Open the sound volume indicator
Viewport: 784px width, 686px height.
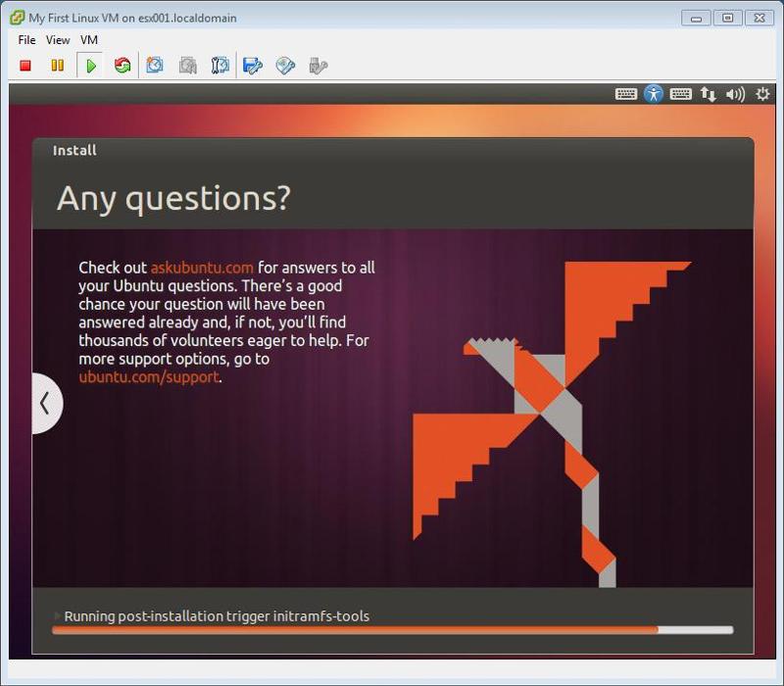[736, 94]
